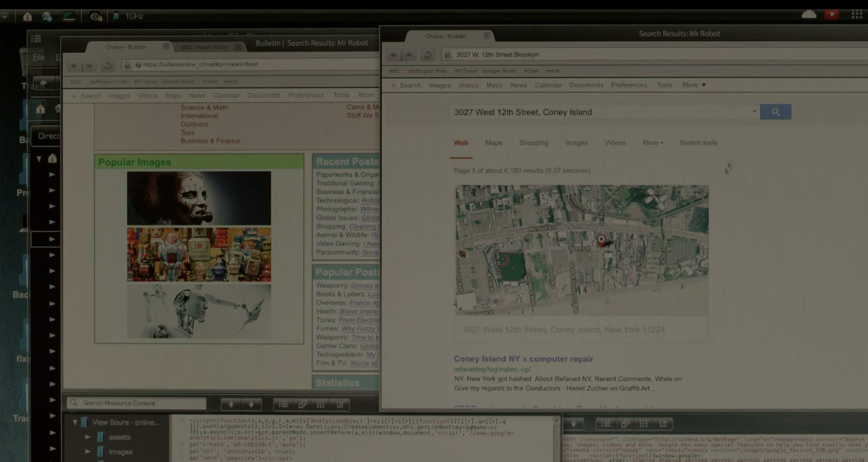Open the Coney Island NY » computer repair result
This screenshot has height=462, width=868.
pyautogui.click(x=524, y=359)
